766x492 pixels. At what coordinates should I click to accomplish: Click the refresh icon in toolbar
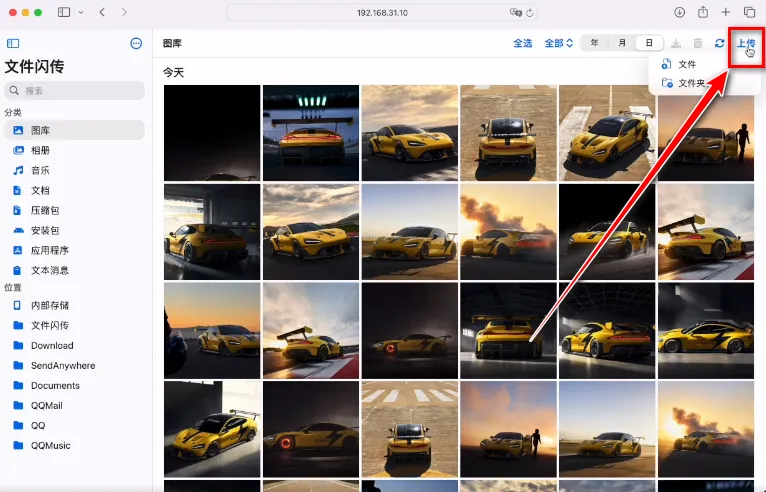(x=719, y=44)
